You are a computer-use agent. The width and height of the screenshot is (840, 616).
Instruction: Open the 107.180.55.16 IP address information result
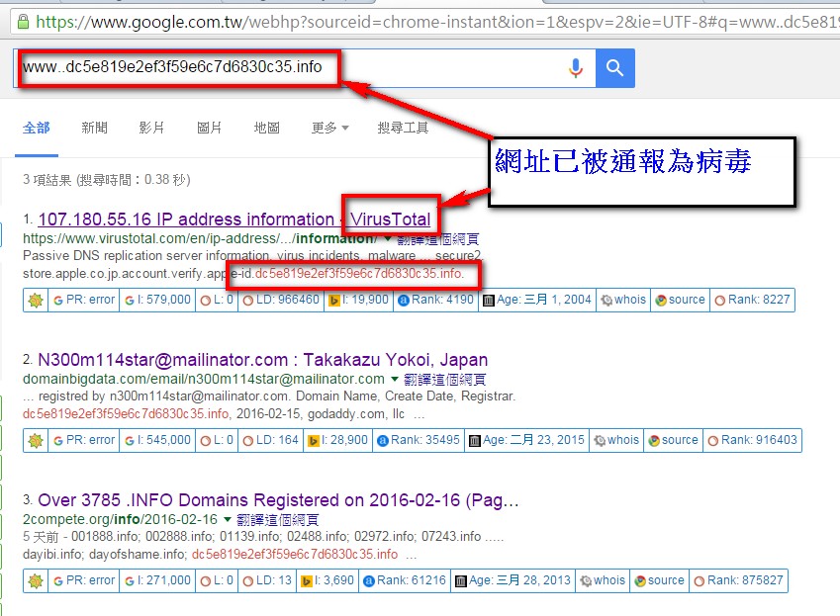(234, 220)
